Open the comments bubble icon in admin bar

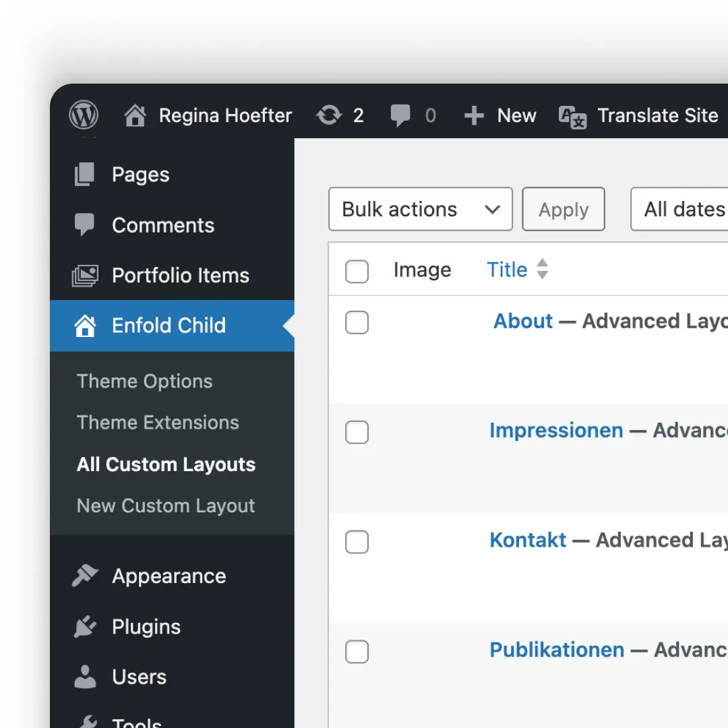coord(400,116)
